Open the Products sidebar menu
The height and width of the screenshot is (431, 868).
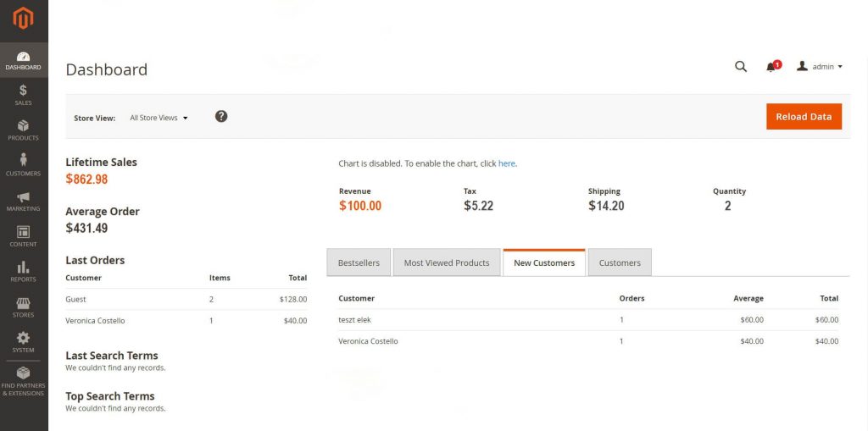pyautogui.click(x=23, y=130)
